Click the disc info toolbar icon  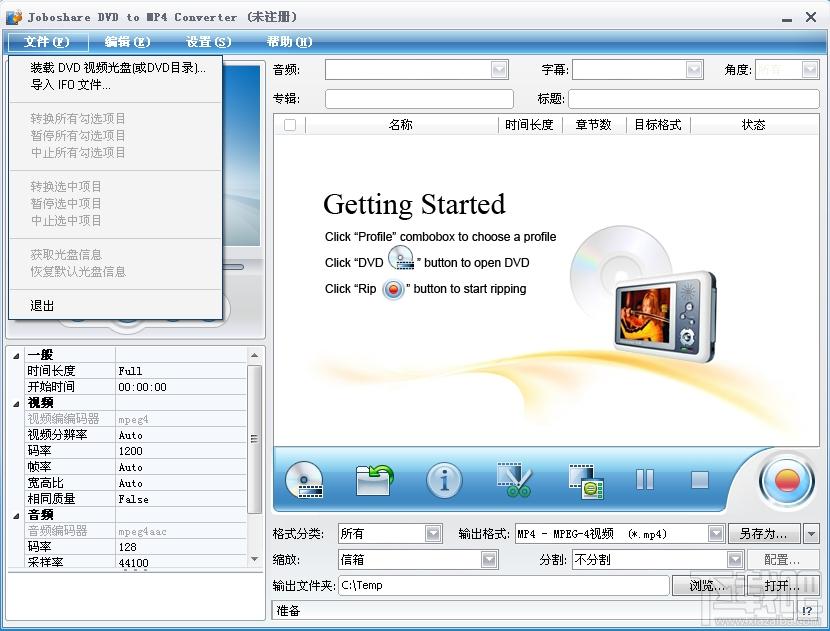point(444,480)
